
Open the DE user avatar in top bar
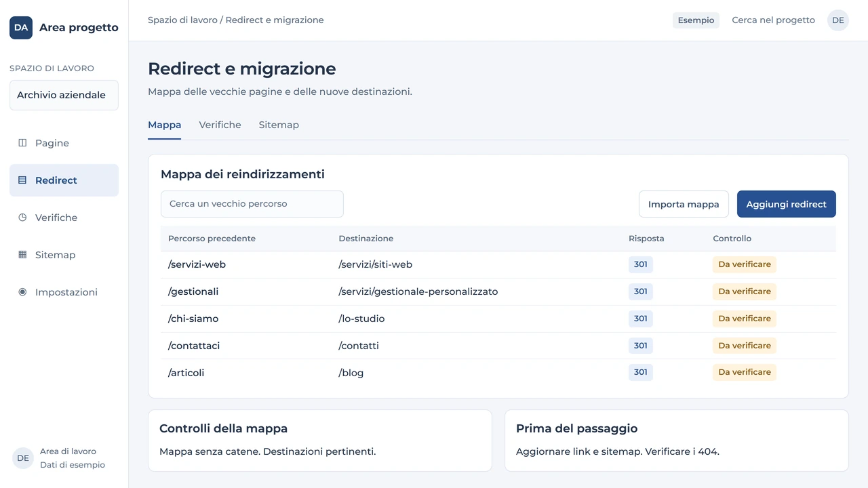tap(838, 20)
